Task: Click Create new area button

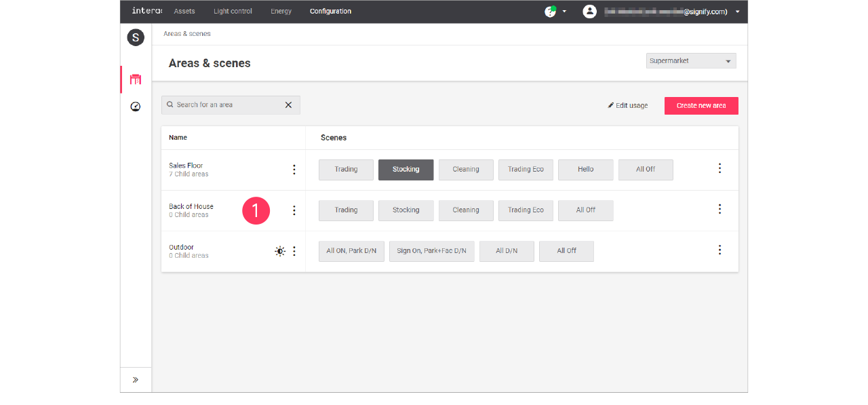Action: (701, 106)
